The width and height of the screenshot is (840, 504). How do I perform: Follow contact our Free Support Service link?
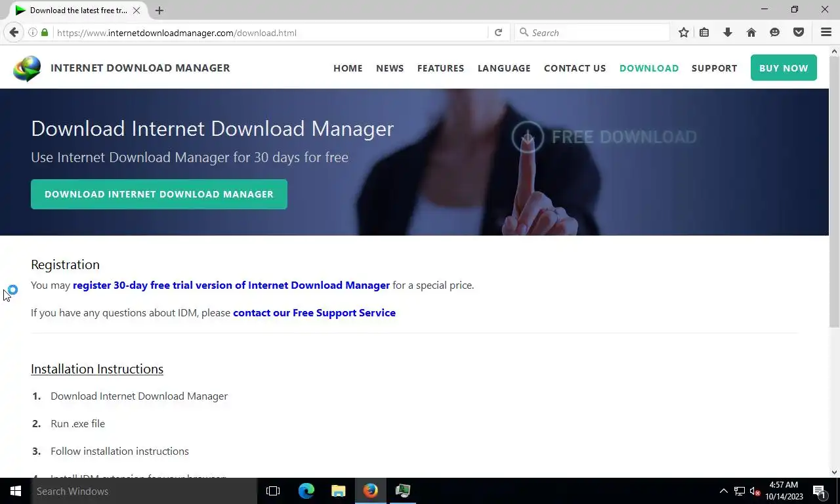click(x=314, y=313)
